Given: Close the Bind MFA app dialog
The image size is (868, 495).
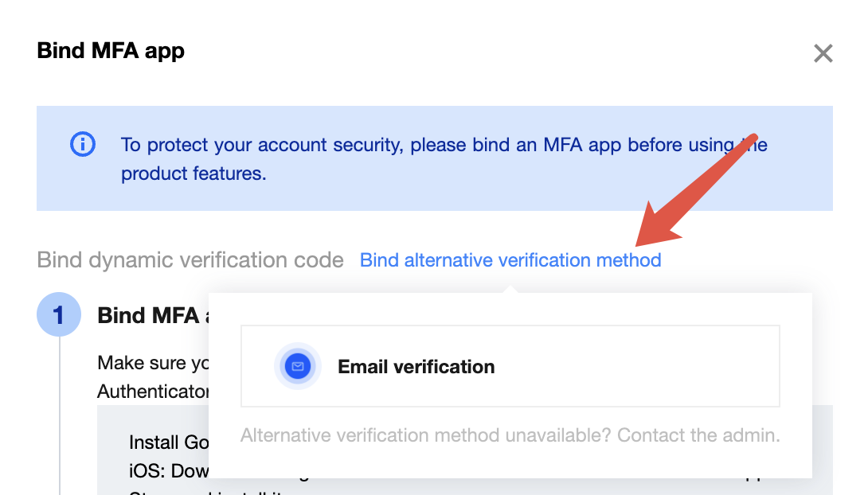Looking at the screenshot, I should click(823, 53).
